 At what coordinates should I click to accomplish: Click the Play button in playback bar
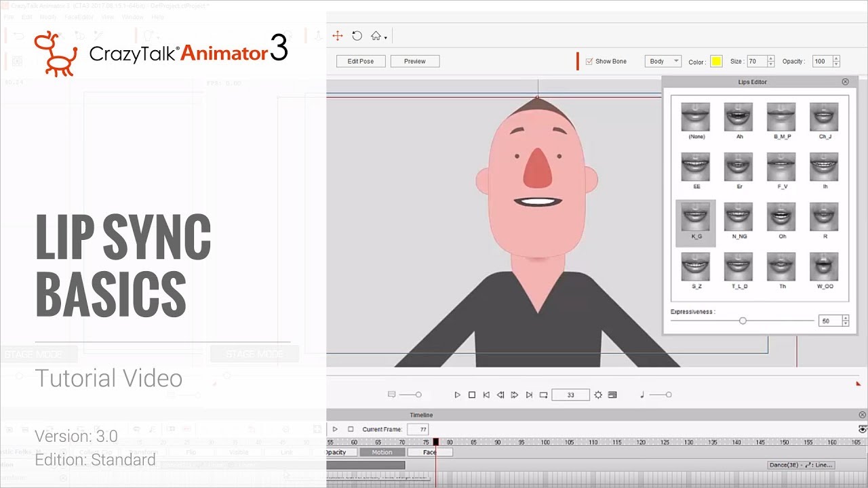(457, 394)
